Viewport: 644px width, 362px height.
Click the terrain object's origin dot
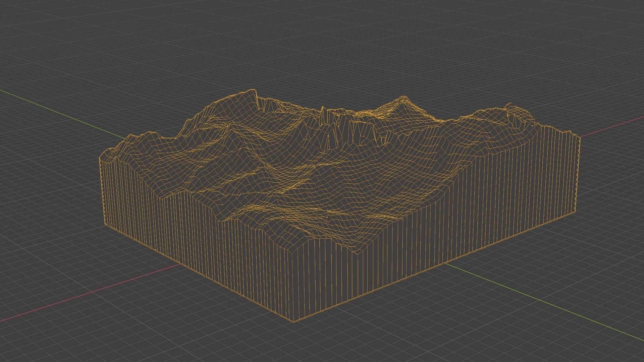[327, 217]
